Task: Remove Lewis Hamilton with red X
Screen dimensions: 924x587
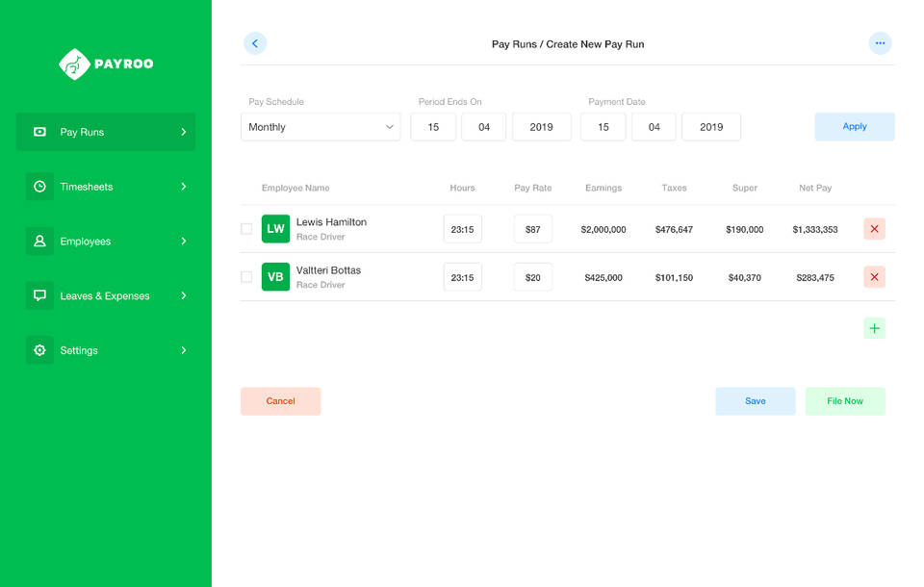Action: (x=875, y=229)
